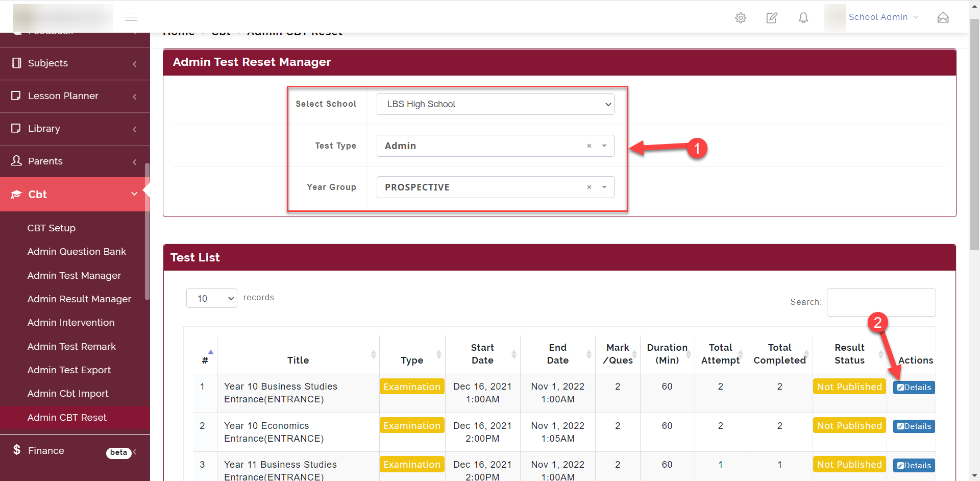Click the Parents user icon
This screenshot has height=481, width=980.
point(16,161)
